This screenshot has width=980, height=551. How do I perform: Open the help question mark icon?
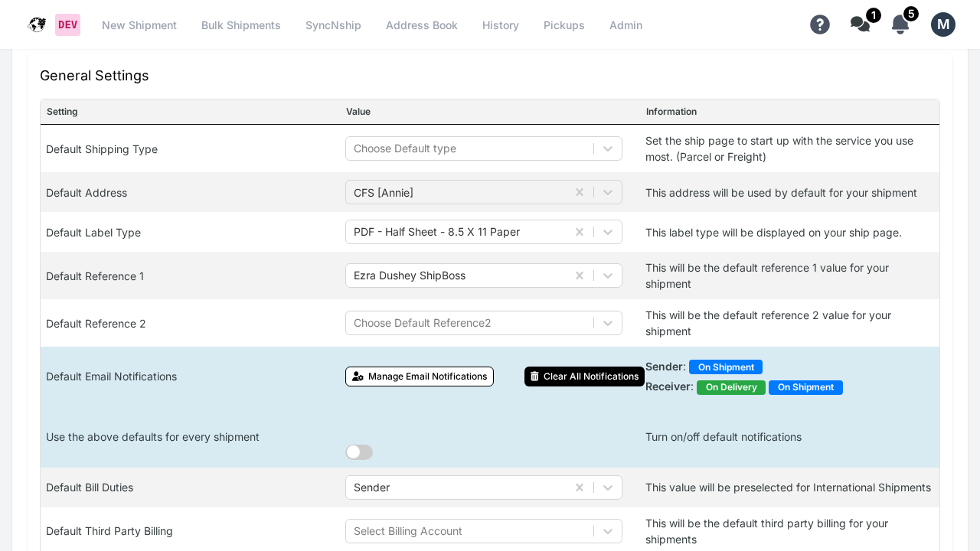(820, 24)
